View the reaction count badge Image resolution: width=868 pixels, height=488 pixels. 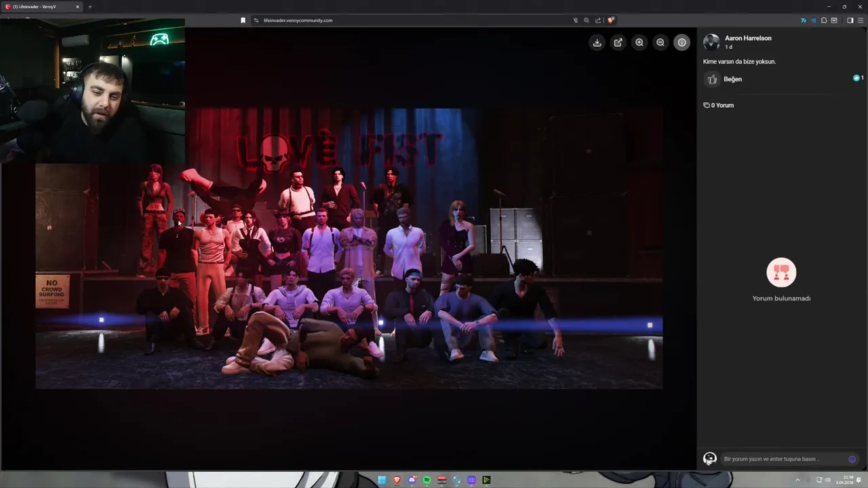[x=859, y=78]
